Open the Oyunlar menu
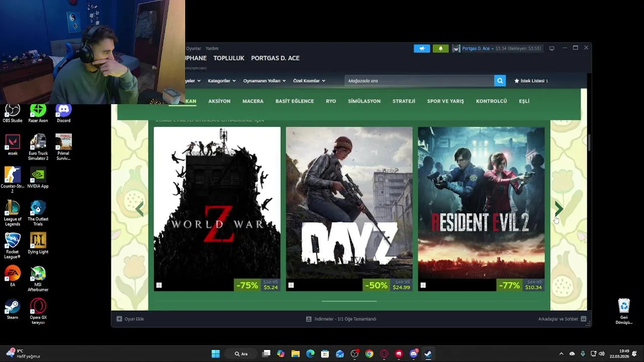This screenshot has width=644, height=362. point(193,48)
